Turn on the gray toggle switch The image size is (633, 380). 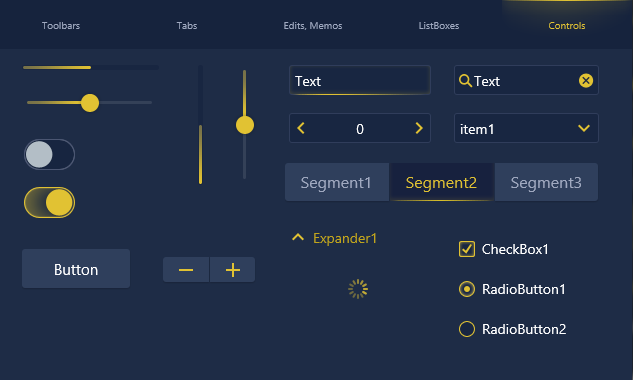49,154
